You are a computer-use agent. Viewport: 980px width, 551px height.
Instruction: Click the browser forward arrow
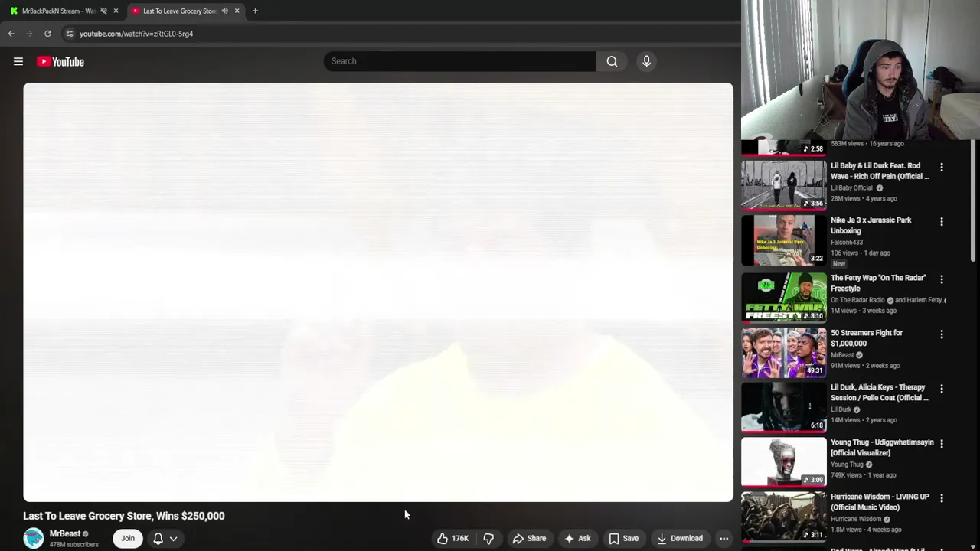[x=29, y=34]
